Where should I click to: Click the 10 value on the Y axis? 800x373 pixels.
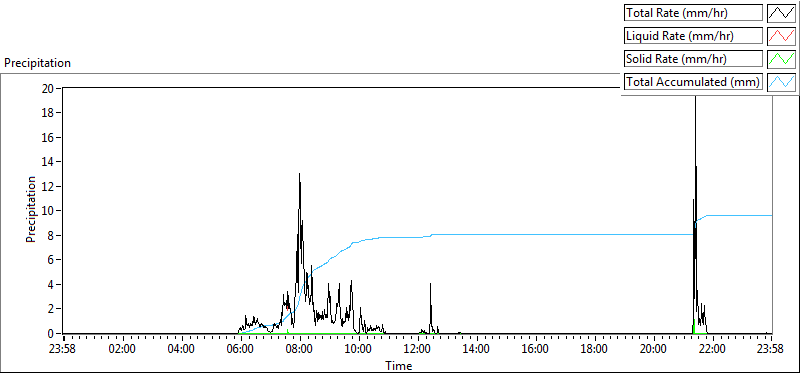pos(48,211)
